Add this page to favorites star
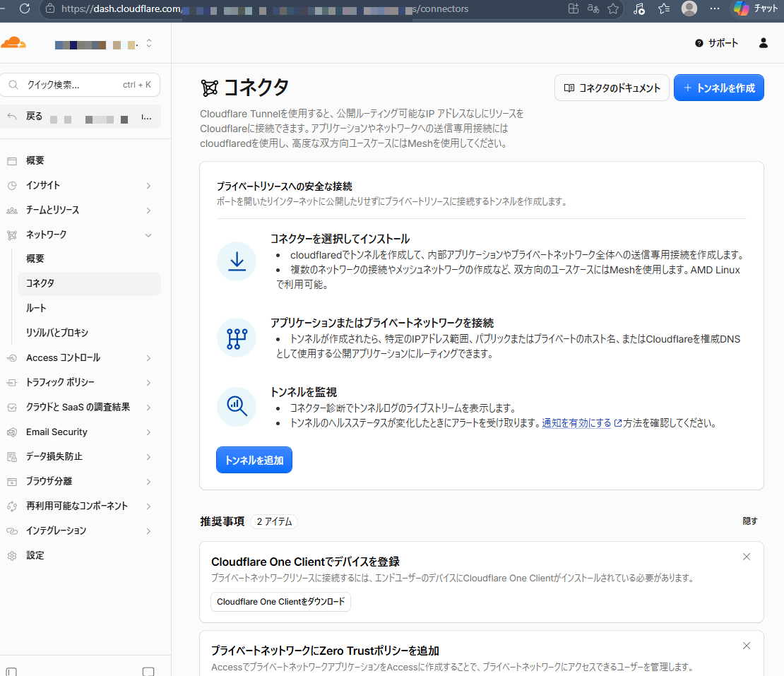The height and width of the screenshot is (676, 784). (x=613, y=8)
